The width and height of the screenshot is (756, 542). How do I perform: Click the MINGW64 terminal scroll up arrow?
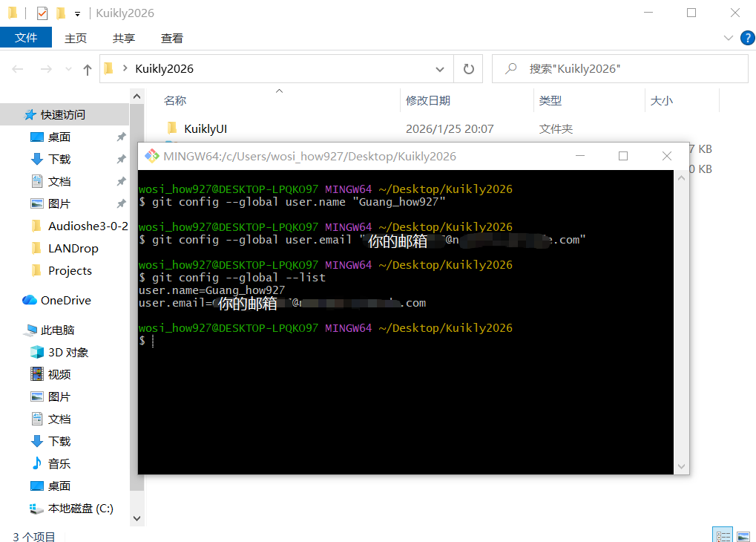[681, 178]
